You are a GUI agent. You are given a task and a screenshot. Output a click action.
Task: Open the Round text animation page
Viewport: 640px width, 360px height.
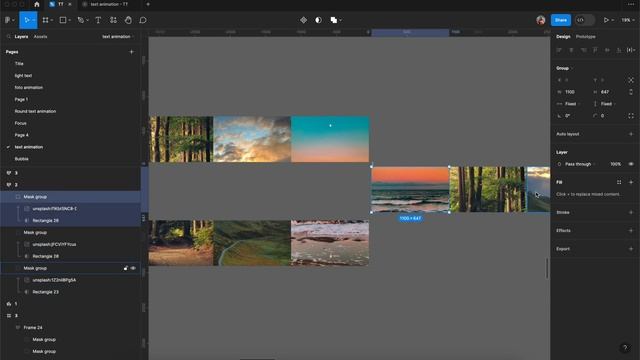point(35,111)
